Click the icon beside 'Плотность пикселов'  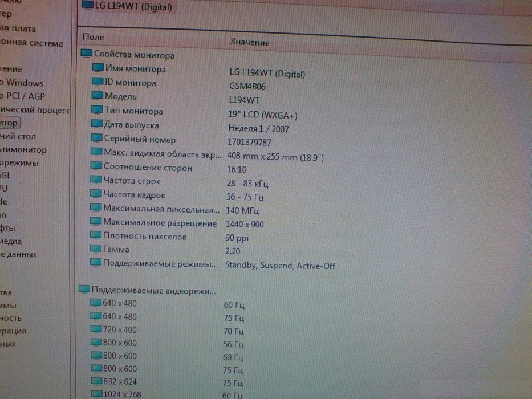(x=96, y=235)
